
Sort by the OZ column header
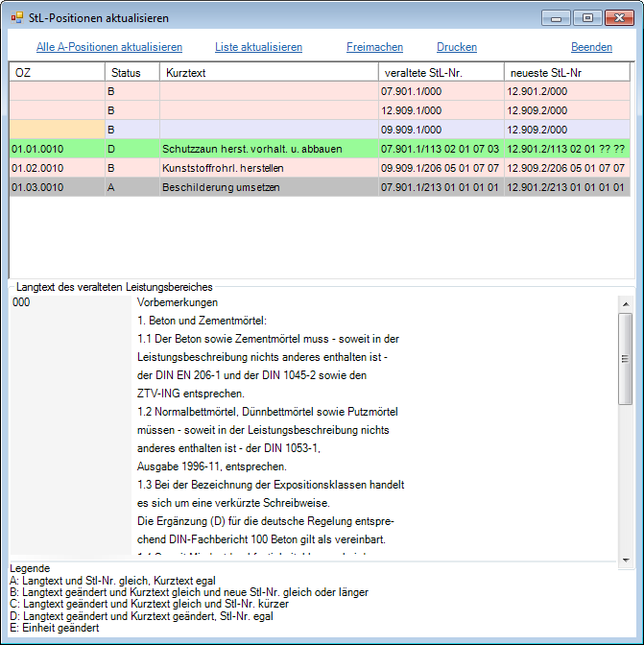point(58,73)
